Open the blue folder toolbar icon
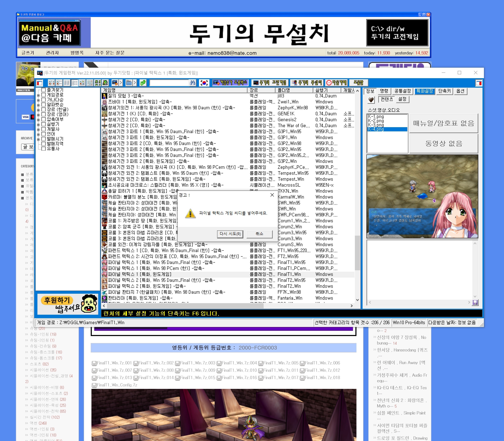This screenshot has width=504, height=441. pyautogui.click(x=129, y=83)
